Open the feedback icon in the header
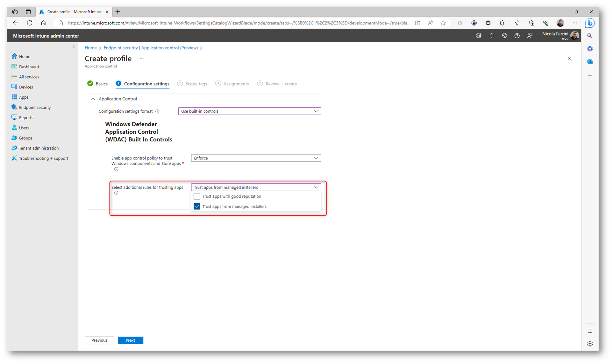The image size is (612, 364). [x=530, y=36]
